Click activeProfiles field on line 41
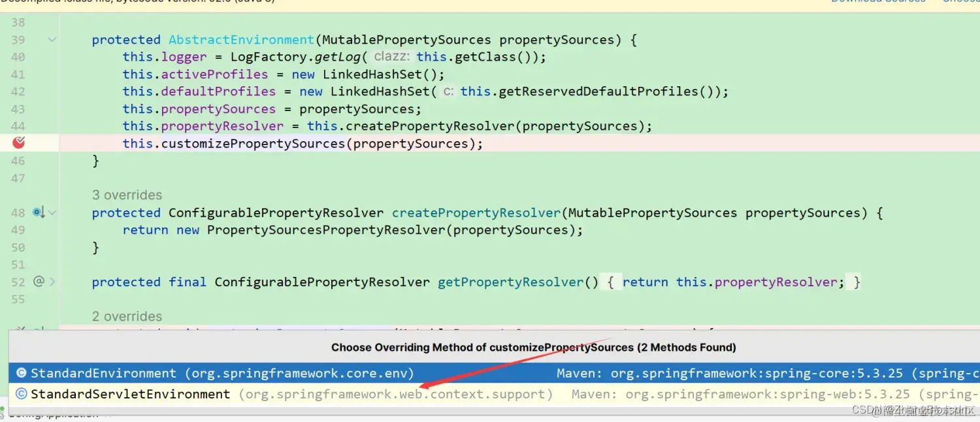980x422 pixels. 214,74
